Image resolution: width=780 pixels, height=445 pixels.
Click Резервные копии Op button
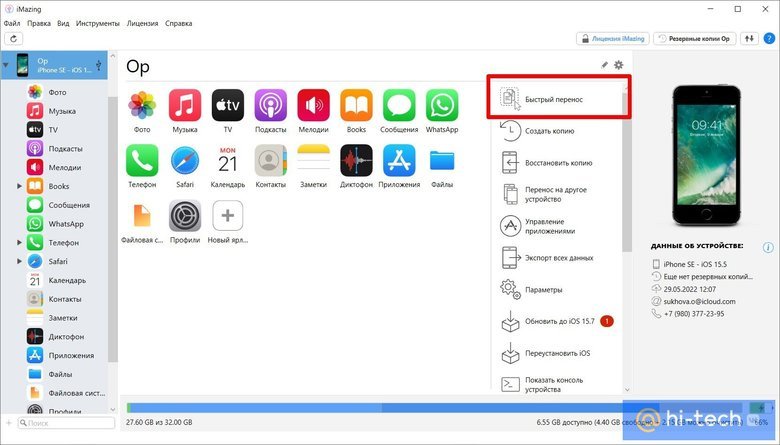click(694, 38)
